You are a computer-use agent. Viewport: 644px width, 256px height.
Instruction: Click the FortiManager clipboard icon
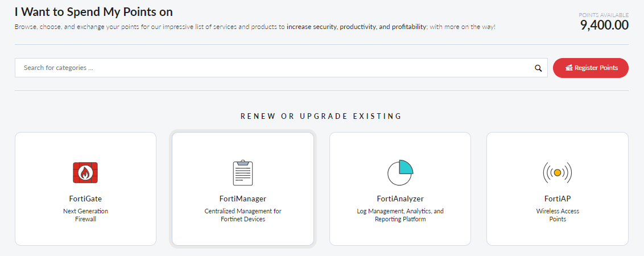(x=243, y=172)
